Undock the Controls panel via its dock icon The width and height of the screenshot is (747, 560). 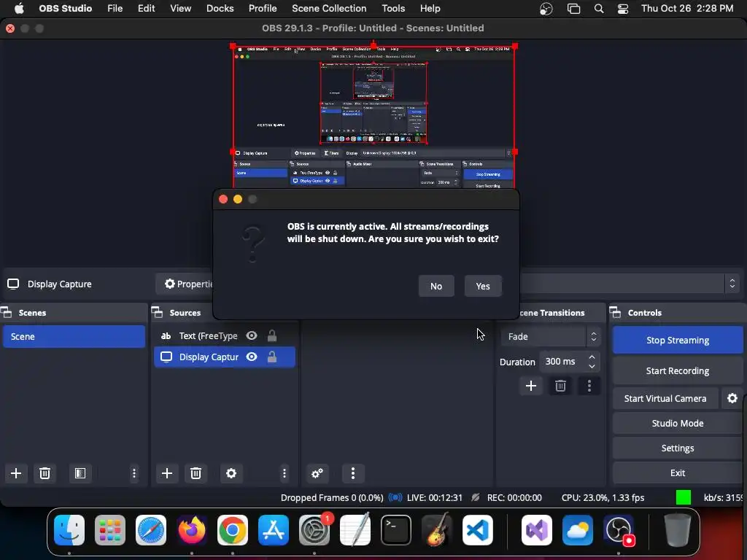(616, 313)
